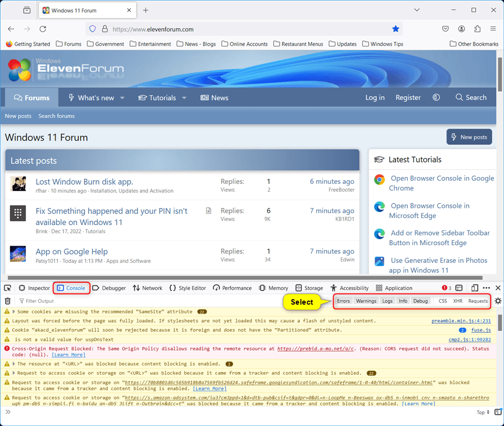The width and height of the screenshot is (504, 426).
Task: Toggle the Warnings filter
Action: coord(366,301)
